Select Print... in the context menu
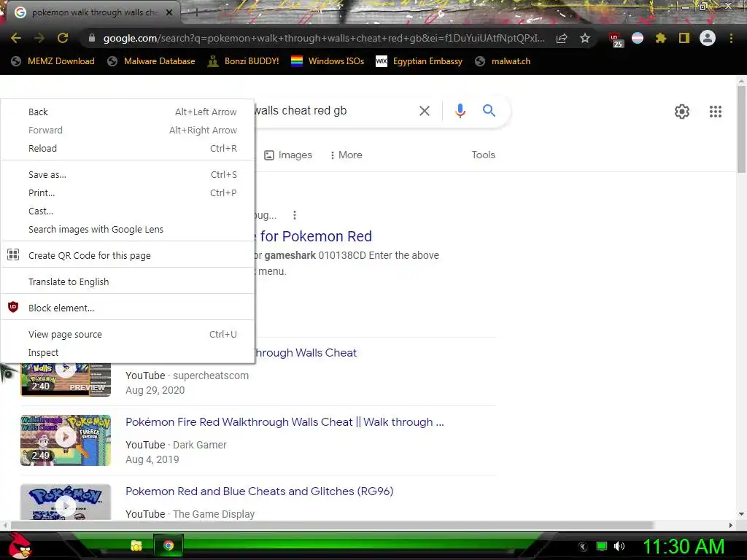 click(x=128, y=192)
